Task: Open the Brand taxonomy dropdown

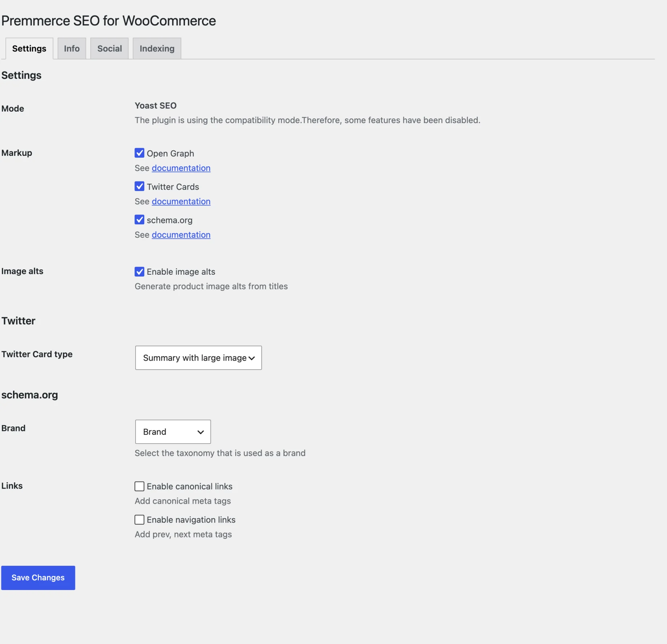Action: click(173, 432)
